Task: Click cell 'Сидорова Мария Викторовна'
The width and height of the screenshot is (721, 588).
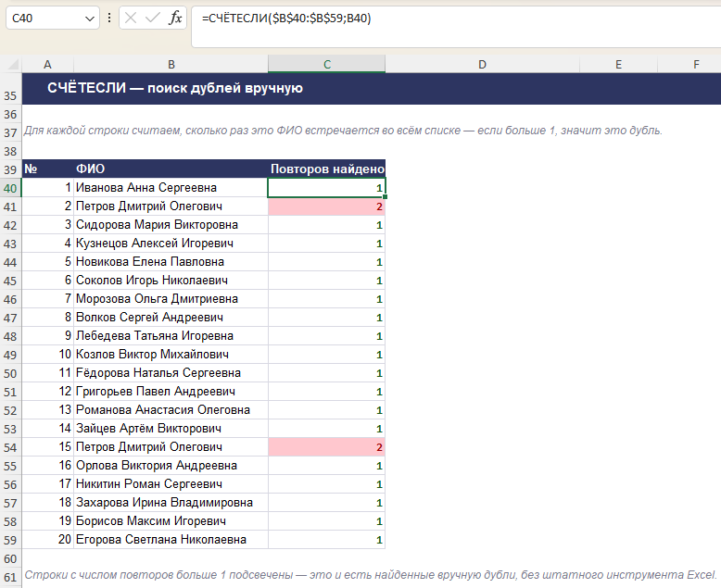Action: coord(171,225)
